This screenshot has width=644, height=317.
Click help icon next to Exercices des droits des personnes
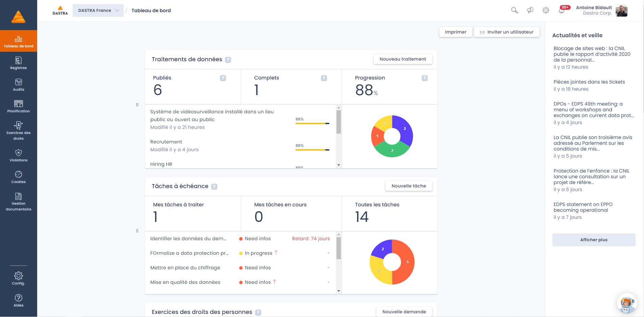[258, 313]
